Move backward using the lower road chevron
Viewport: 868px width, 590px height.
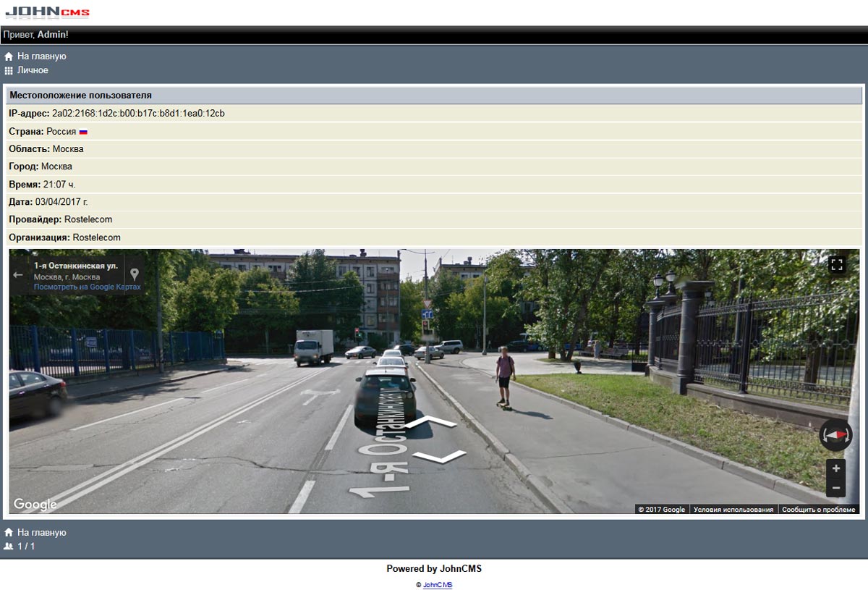[441, 456]
